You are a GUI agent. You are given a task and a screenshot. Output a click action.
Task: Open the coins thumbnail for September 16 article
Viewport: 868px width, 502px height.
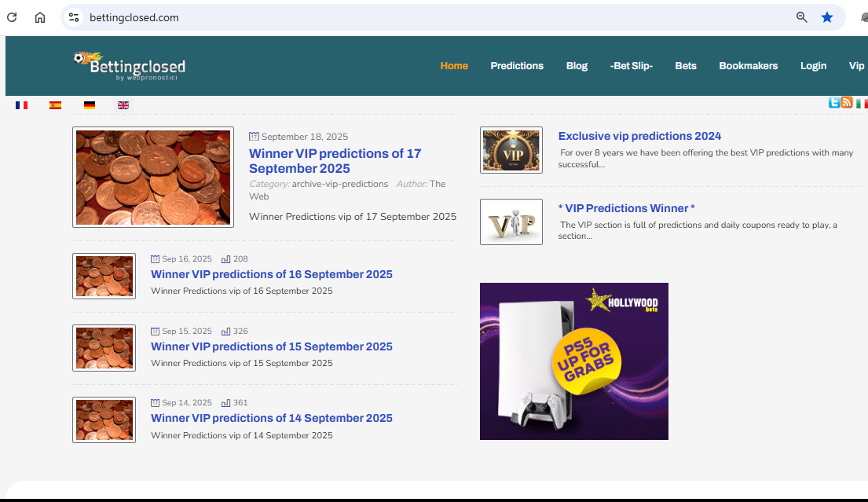[x=104, y=276]
